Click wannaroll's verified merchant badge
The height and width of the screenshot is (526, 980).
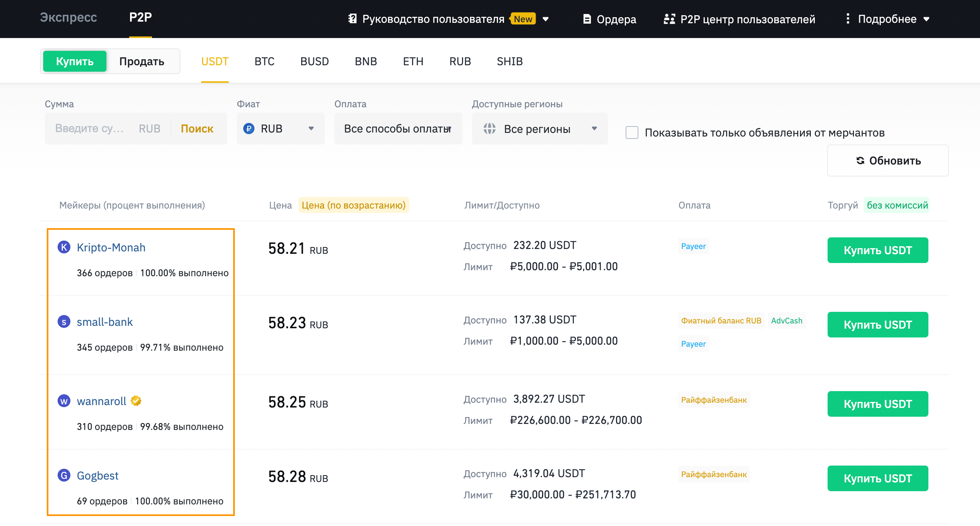[136, 401]
